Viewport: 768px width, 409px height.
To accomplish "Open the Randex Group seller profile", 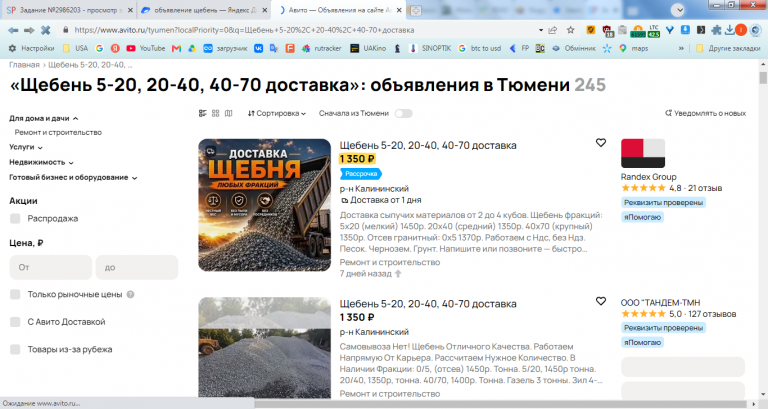I will tap(648, 177).
